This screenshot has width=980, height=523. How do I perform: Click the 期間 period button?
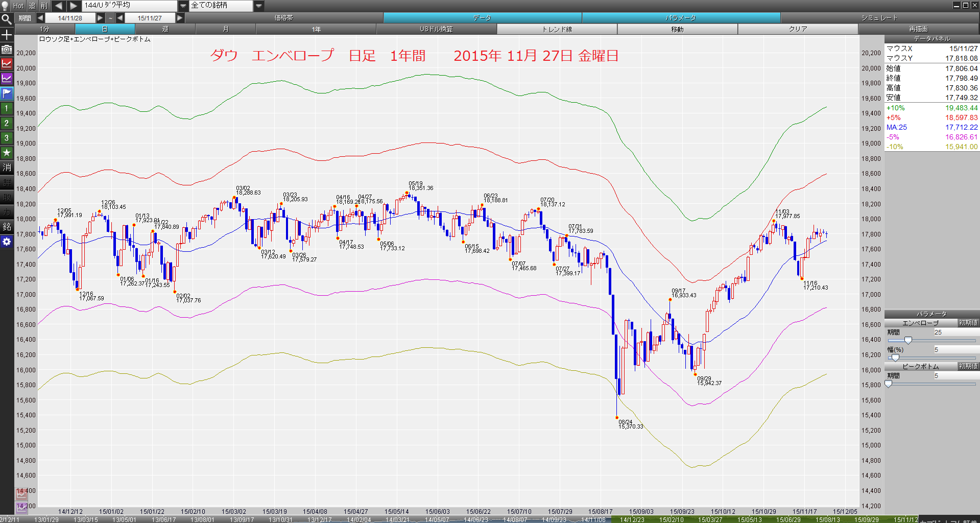click(x=25, y=18)
